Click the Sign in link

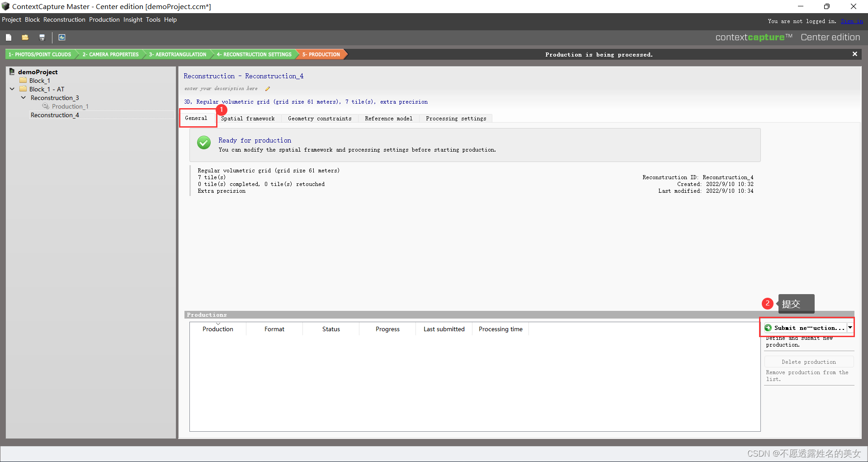point(852,21)
